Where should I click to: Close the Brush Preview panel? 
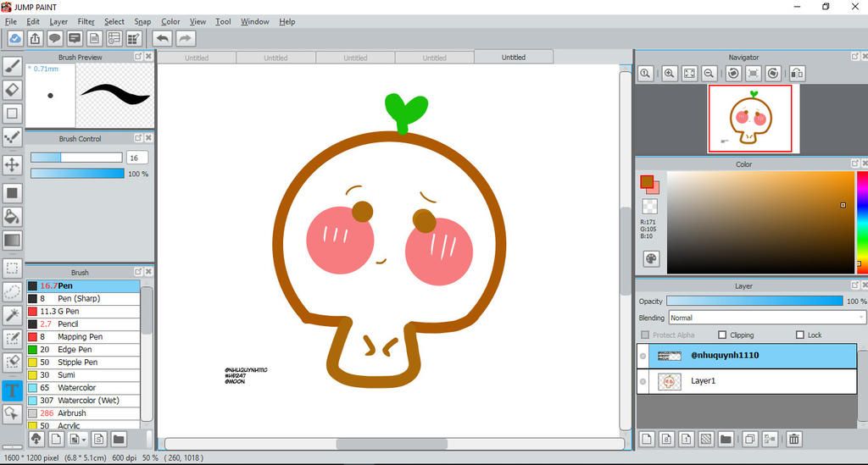(x=148, y=57)
